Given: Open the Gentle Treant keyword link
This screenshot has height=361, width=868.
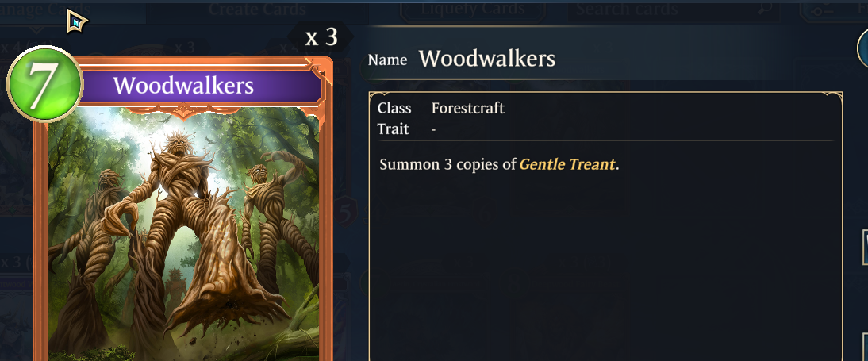Looking at the screenshot, I should 567,164.
